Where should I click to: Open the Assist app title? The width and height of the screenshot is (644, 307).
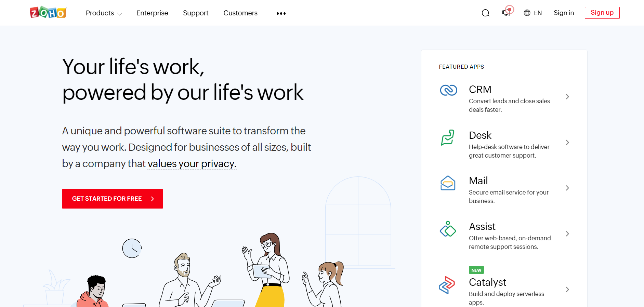(482, 227)
